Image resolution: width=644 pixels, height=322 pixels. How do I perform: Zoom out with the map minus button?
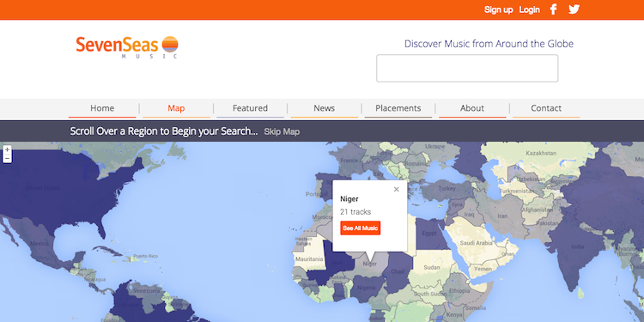click(x=7, y=159)
